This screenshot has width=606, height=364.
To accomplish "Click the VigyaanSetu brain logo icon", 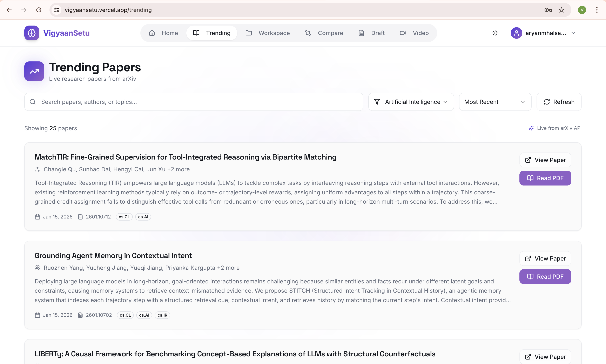I will tap(32, 33).
